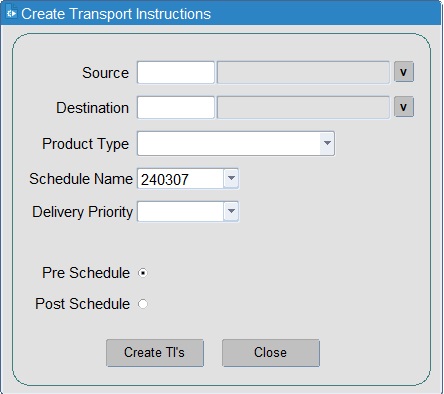444x394 pixels.
Task: Expand the Product Type dropdown arrow
Action: (x=327, y=143)
